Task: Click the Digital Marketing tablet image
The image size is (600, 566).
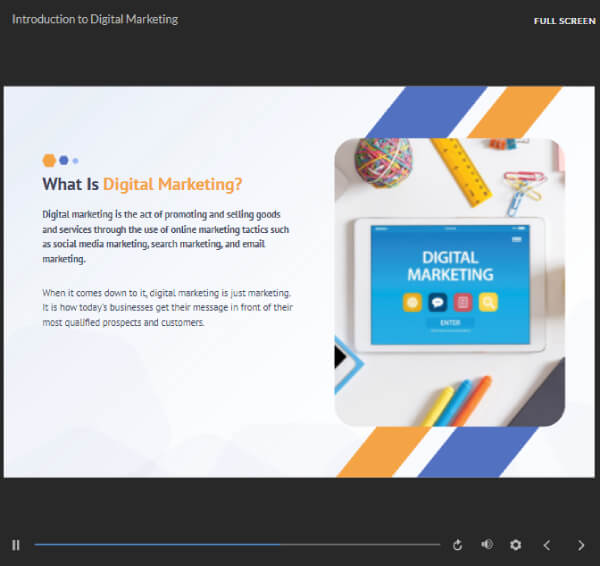Action: tap(450, 282)
